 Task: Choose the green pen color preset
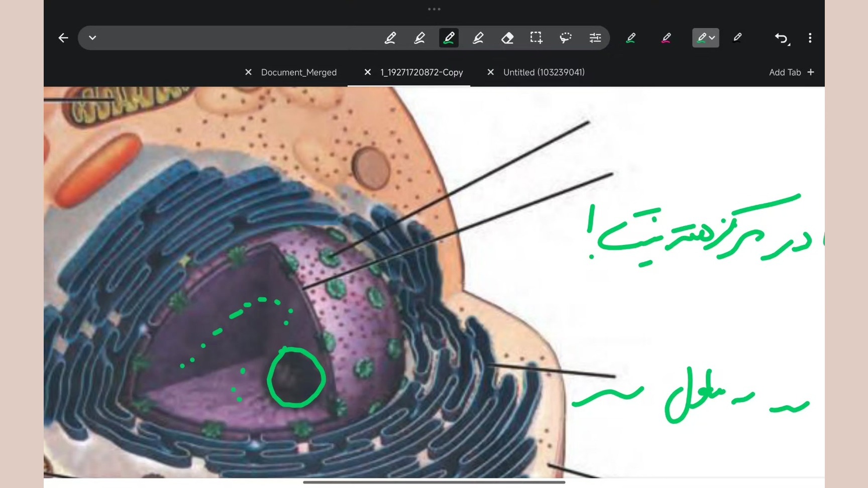tap(631, 38)
